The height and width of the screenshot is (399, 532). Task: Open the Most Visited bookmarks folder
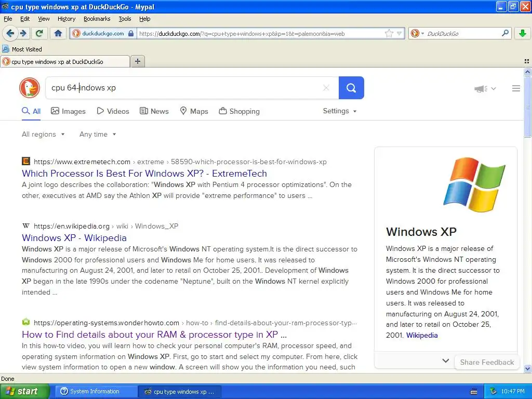[22, 49]
